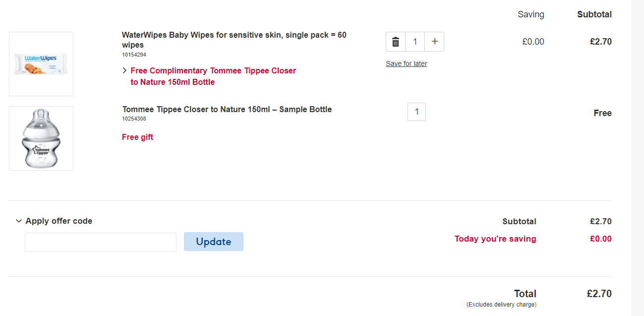Click the Today you're saving amount £0.00
The width and height of the screenshot is (644, 316).
coord(601,239)
